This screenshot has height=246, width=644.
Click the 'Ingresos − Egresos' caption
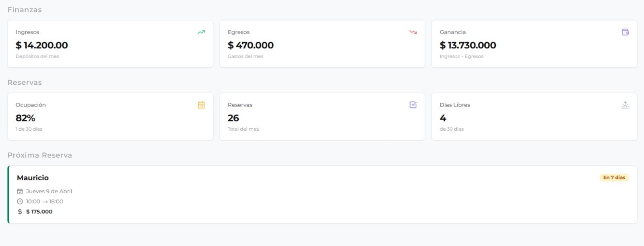tap(461, 56)
